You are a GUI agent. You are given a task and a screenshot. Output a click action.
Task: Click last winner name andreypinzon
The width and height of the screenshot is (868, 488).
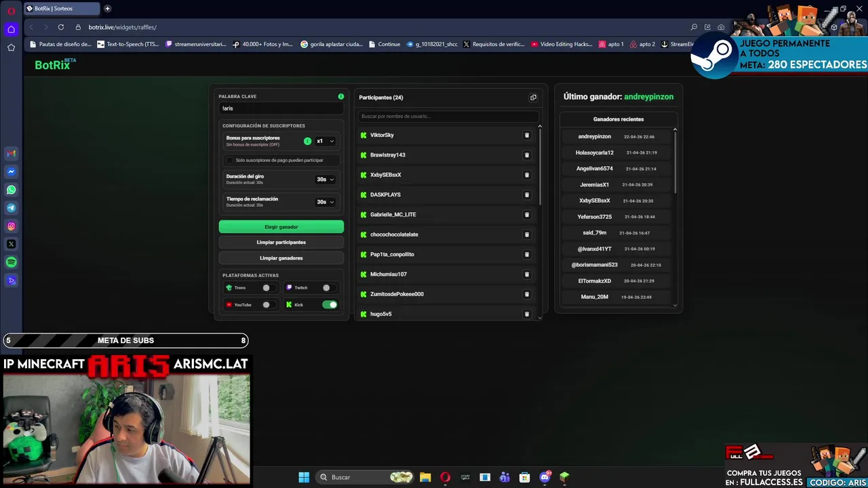649,97
